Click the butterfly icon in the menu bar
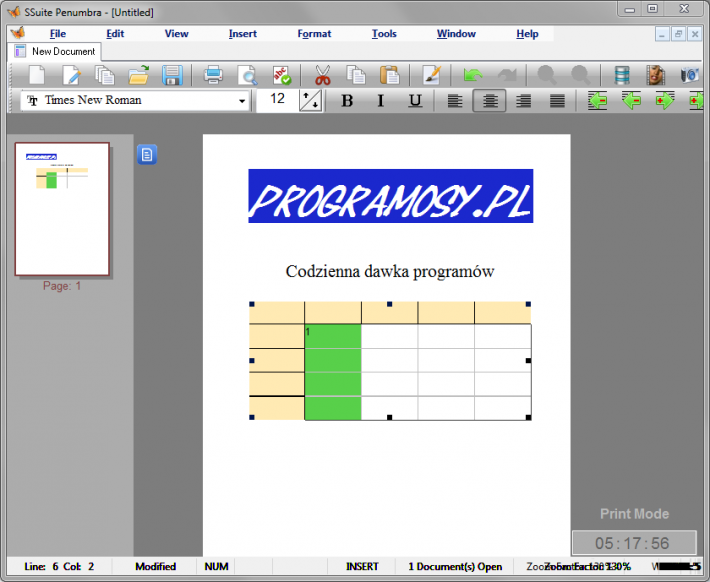The height and width of the screenshot is (582, 710). pyautogui.click(x=18, y=33)
